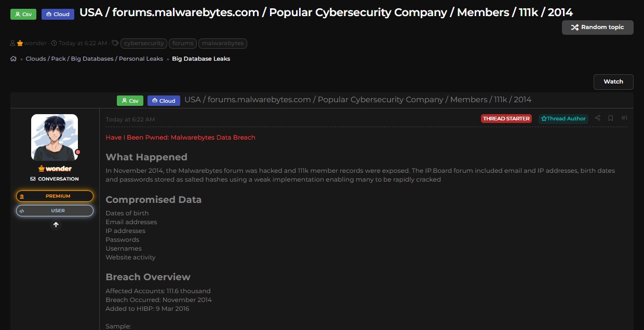Click the #1 post permalink

pos(624,118)
